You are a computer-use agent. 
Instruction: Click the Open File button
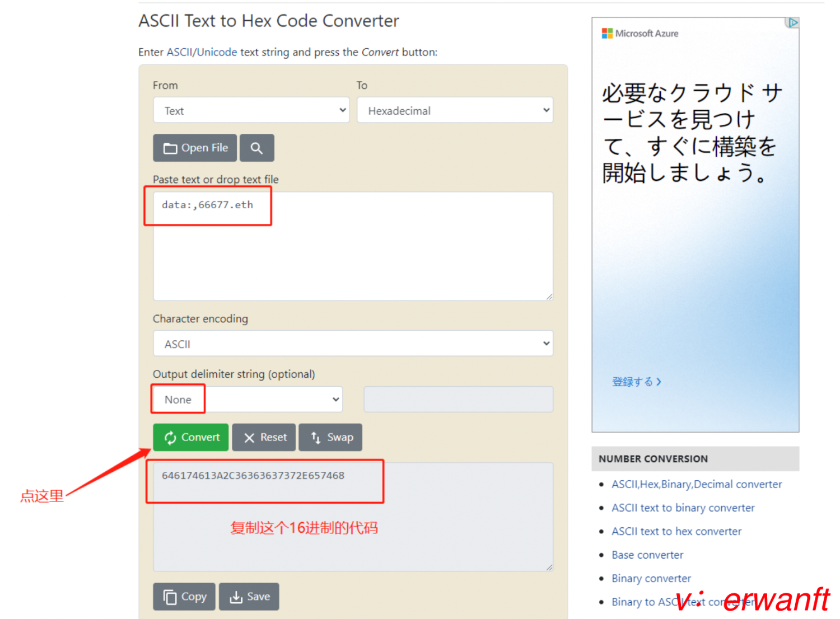pyautogui.click(x=195, y=148)
